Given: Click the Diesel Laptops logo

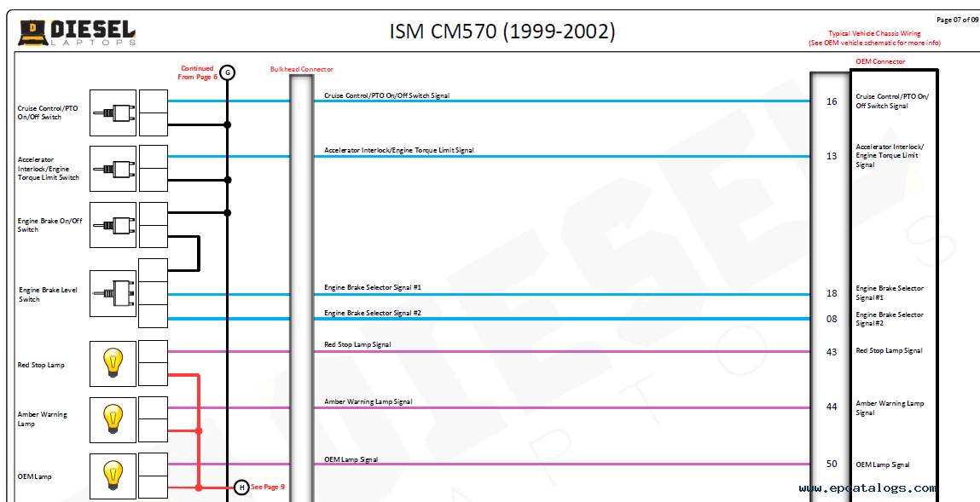Looking at the screenshot, I should (77, 32).
